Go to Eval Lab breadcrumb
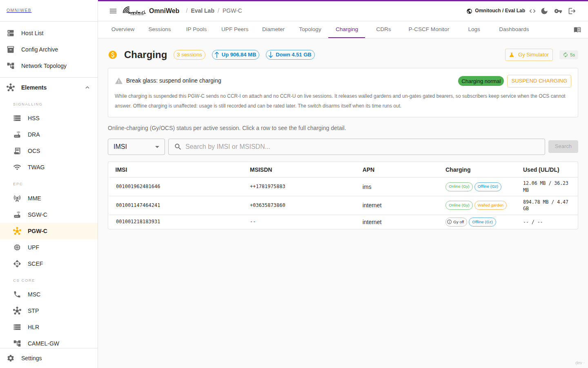Viewport: 588px width, 368px height. tap(203, 11)
